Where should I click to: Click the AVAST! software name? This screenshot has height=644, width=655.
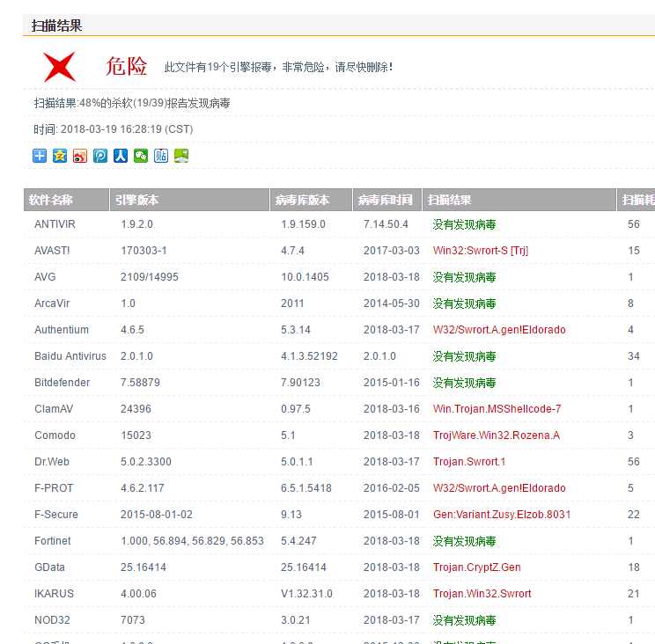tap(52, 251)
